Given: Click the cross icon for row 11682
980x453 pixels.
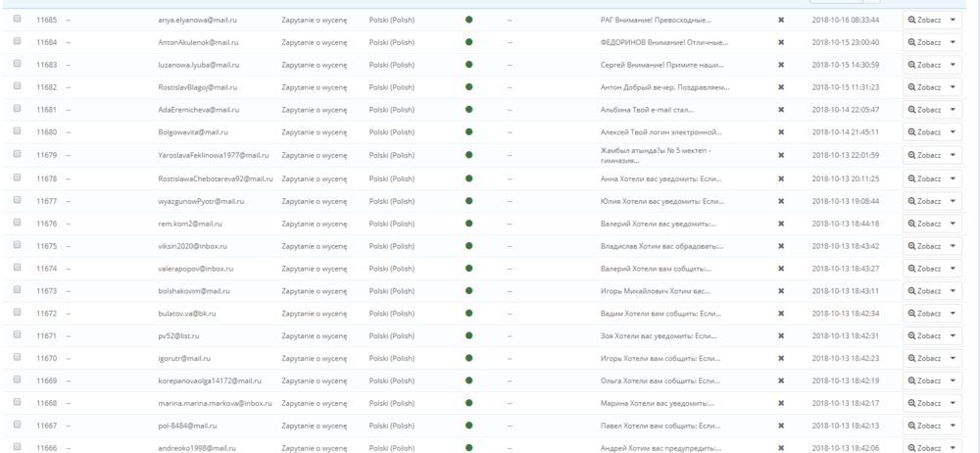Looking at the screenshot, I should tap(781, 87).
